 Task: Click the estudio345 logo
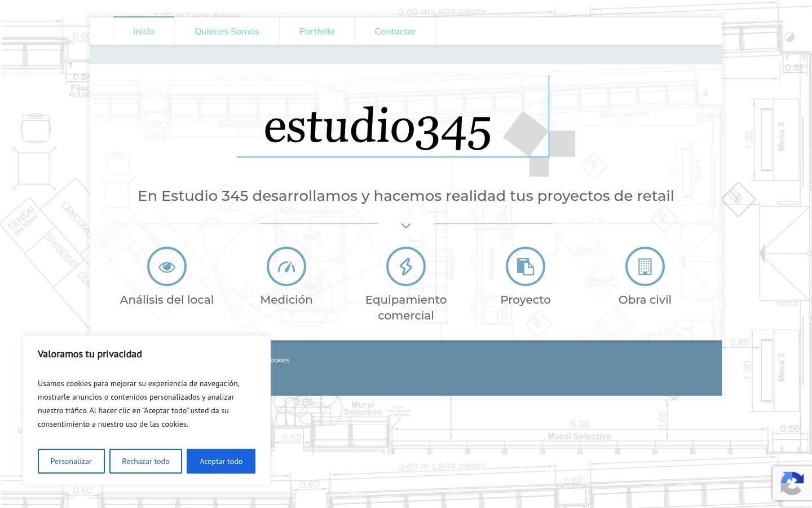406,127
